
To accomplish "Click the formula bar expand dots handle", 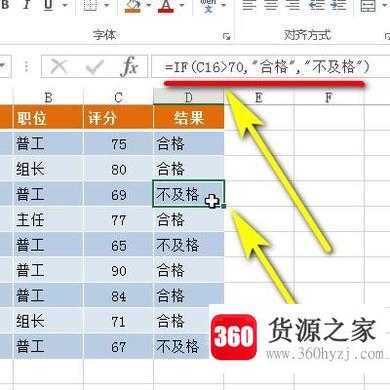I will [26, 66].
